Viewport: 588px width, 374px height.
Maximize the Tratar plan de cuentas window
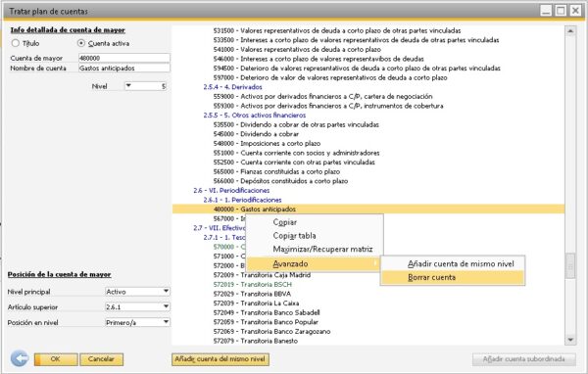(561, 11)
